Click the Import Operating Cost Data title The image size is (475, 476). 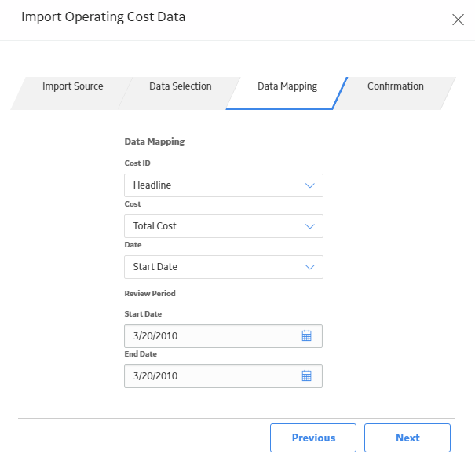(103, 17)
